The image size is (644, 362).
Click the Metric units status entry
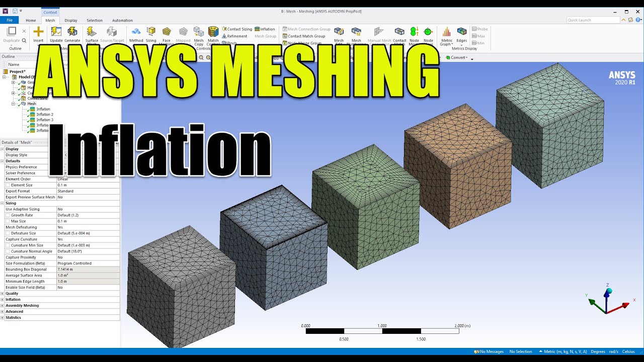click(x=563, y=351)
